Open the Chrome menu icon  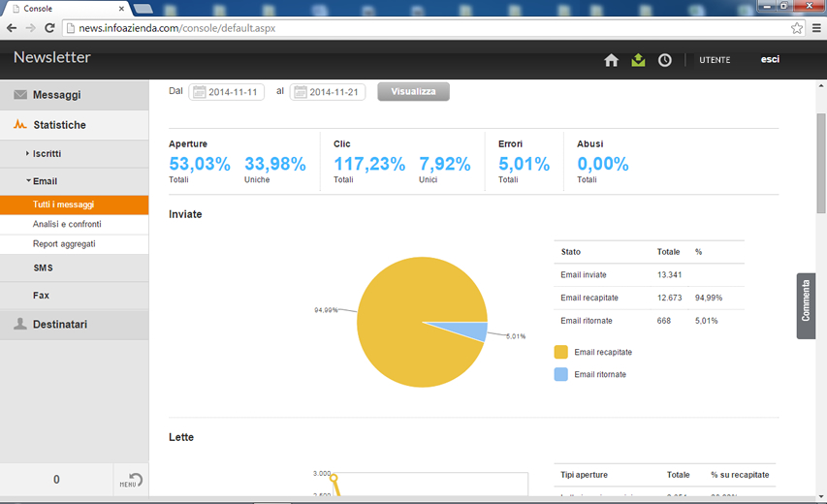tap(816, 28)
